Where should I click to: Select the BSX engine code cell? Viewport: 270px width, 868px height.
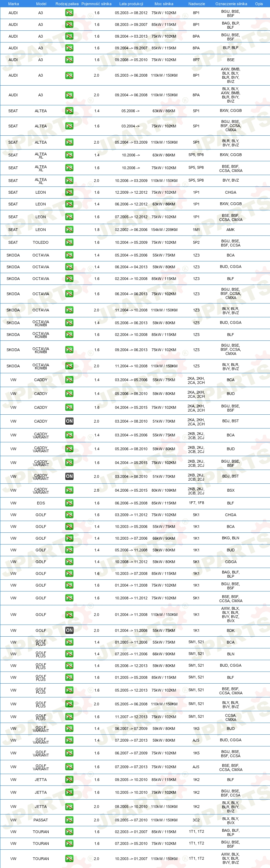click(x=231, y=490)
